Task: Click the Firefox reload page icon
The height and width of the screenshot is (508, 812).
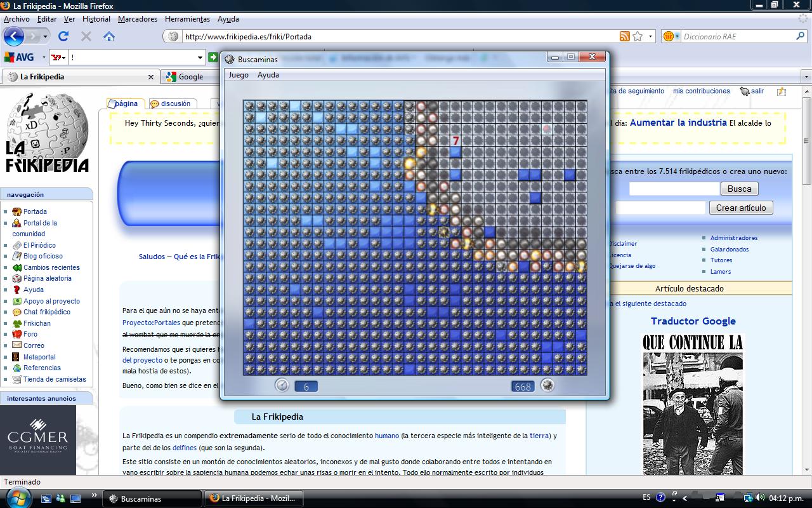Action: (63, 36)
